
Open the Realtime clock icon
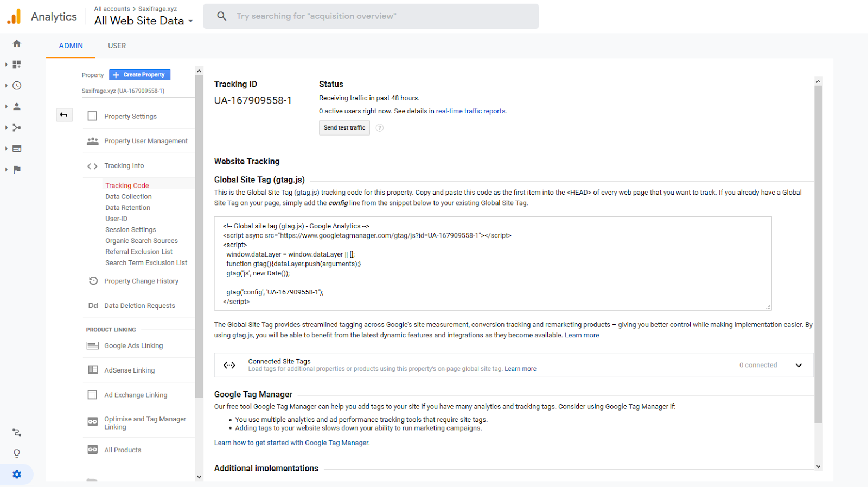(17, 86)
